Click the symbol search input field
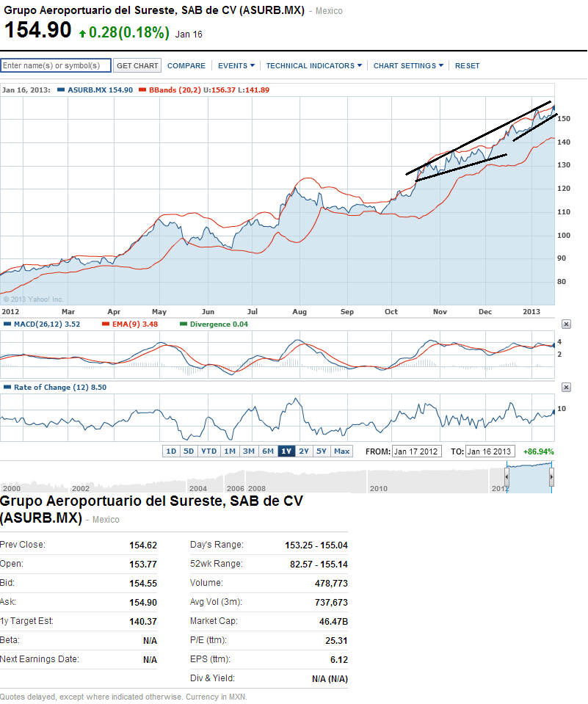This screenshot has width=588, height=704. point(56,65)
